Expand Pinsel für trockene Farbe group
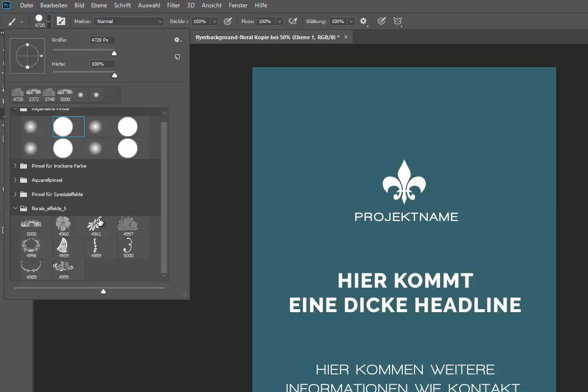 tap(15, 166)
